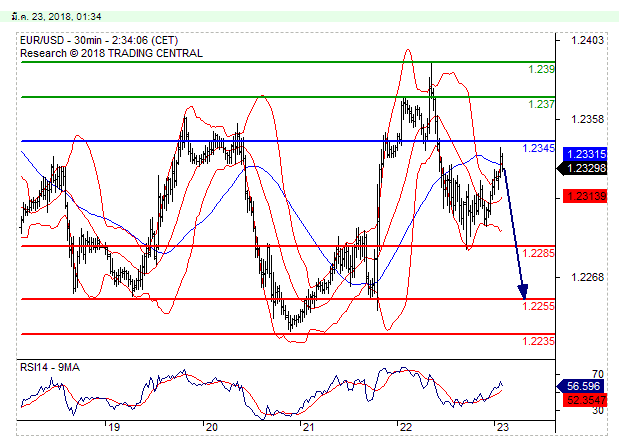Click date 23 on the time axis
This screenshot has height=445, width=619.
click(503, 427)
